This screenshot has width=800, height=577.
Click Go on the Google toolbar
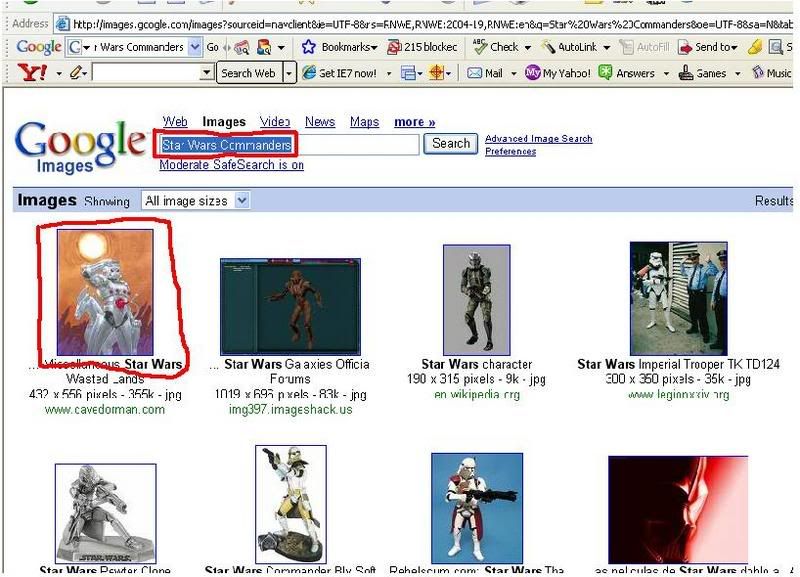[212, 47]
